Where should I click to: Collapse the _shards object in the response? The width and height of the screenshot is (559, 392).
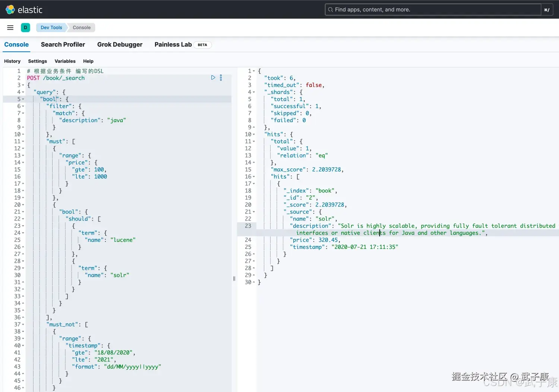pos(253,92)
